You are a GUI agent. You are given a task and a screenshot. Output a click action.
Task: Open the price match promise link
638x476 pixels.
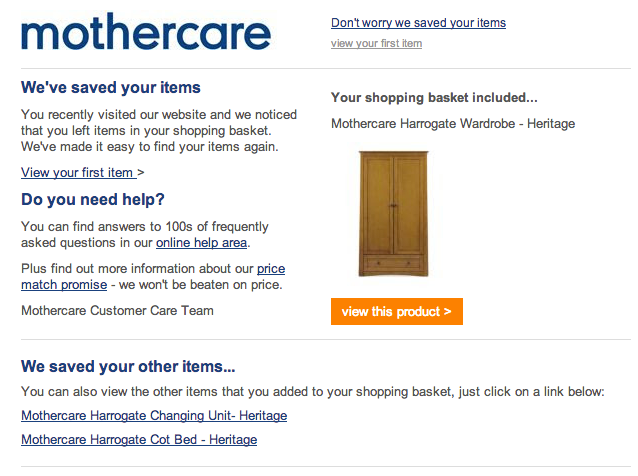point(153,277)
